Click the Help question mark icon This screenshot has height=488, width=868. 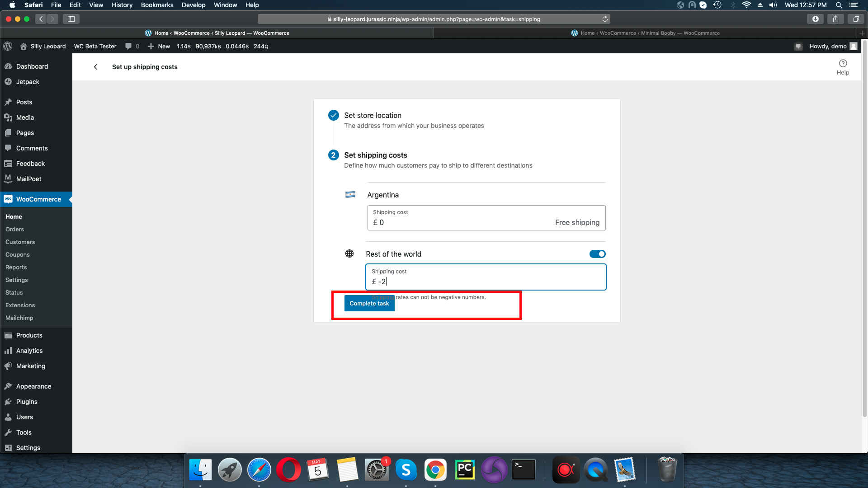click(843, 63)
